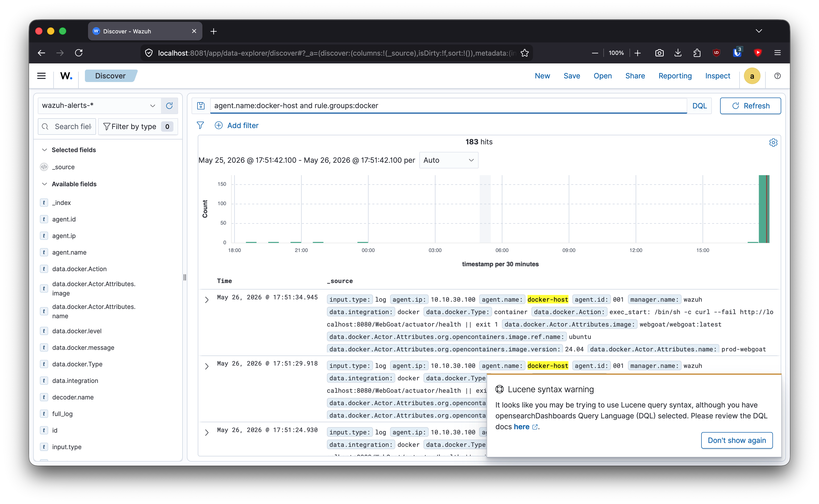Open the Inspect panel

pos(718,76)
